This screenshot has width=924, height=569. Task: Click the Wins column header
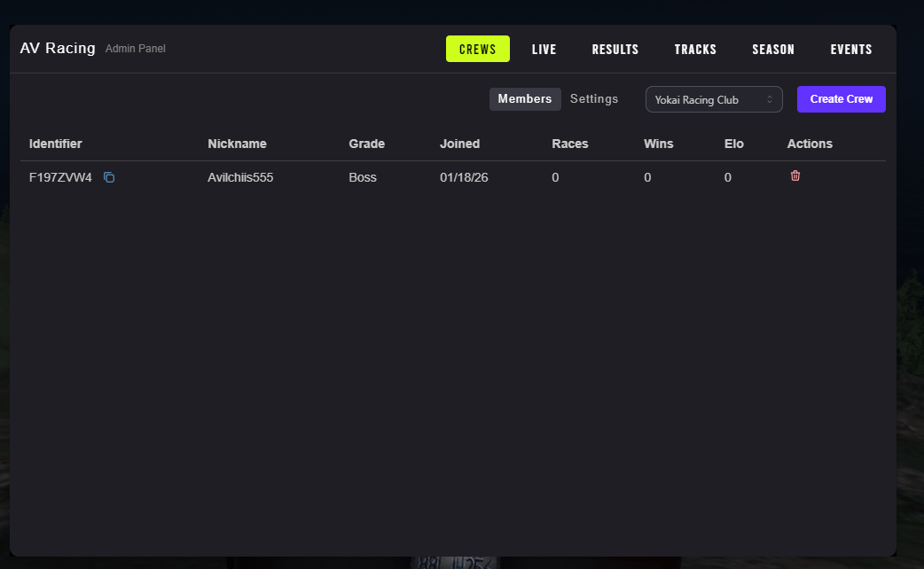658,144
